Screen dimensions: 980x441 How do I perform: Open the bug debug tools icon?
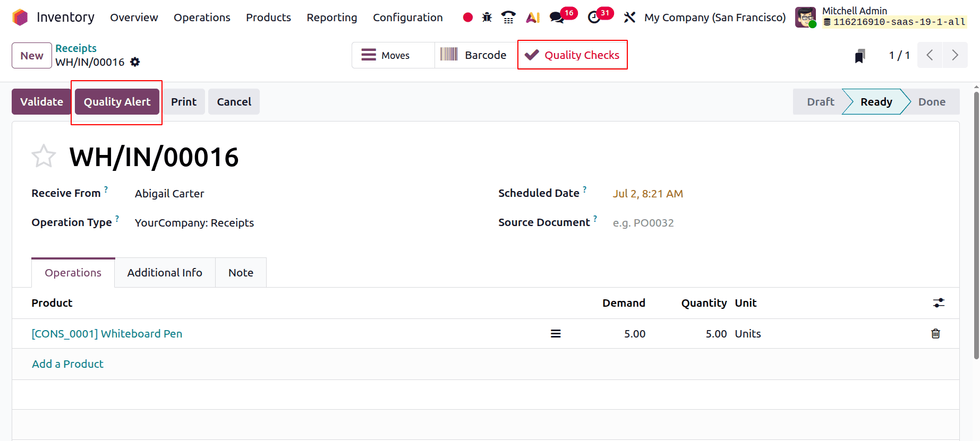[x=487, y=18]
